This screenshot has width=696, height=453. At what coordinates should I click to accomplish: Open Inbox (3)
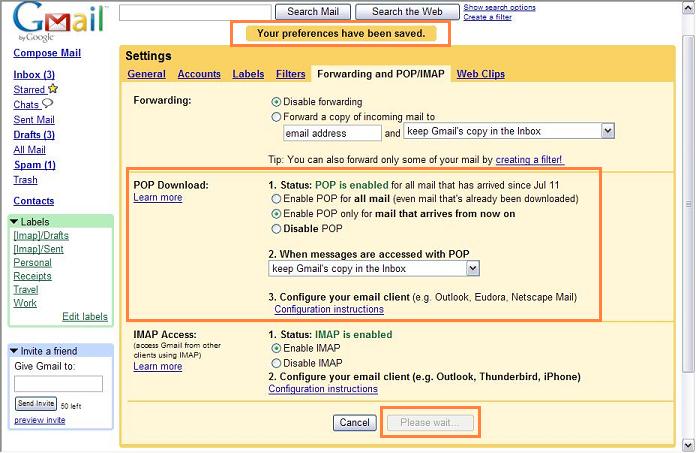(x=34, y=75)
